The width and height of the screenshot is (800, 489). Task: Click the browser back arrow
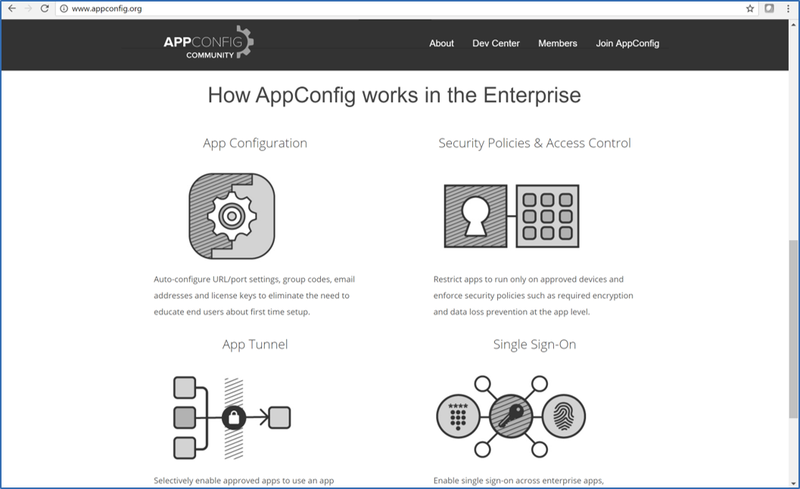pyautogui.click(x=12, y=8)
